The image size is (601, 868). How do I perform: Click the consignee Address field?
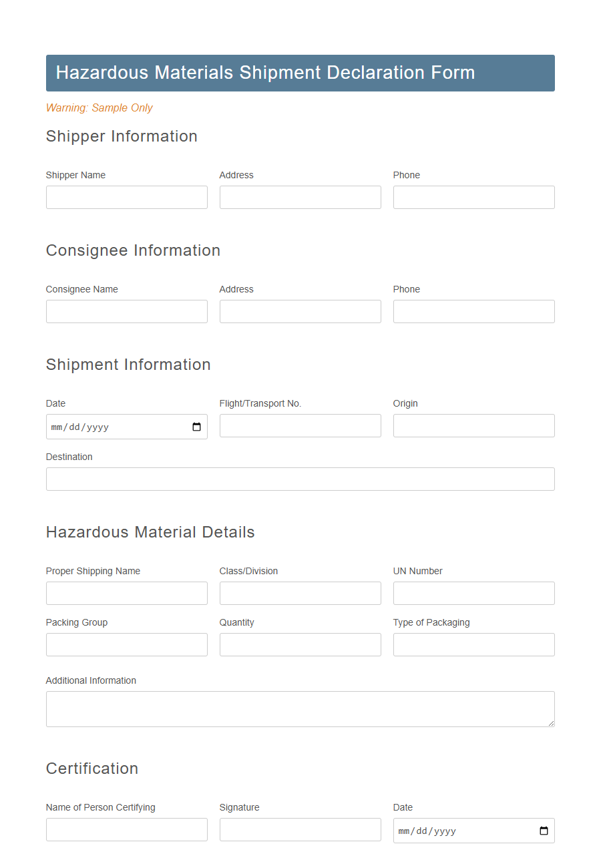click(300, 311)
